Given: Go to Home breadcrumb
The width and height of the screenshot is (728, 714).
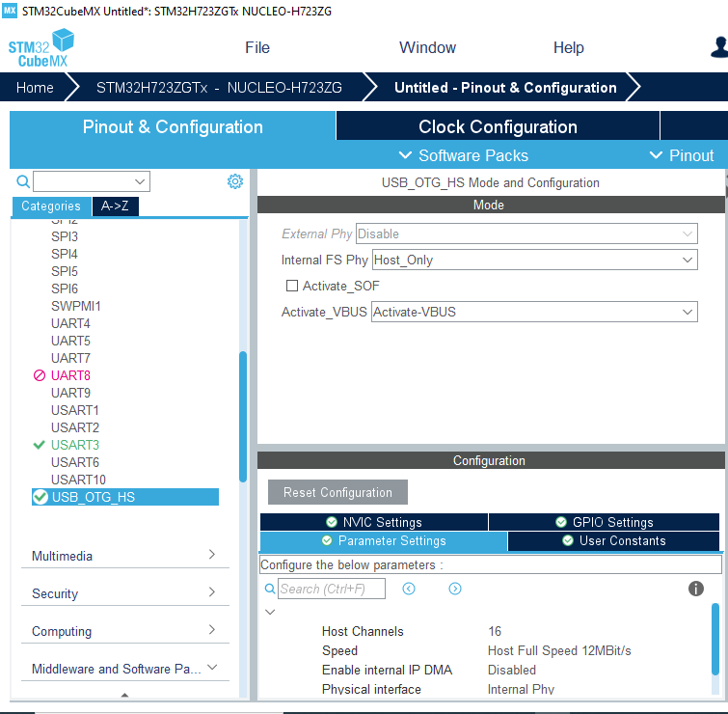Looking at the screenshot, I should (x=35, y=88).
